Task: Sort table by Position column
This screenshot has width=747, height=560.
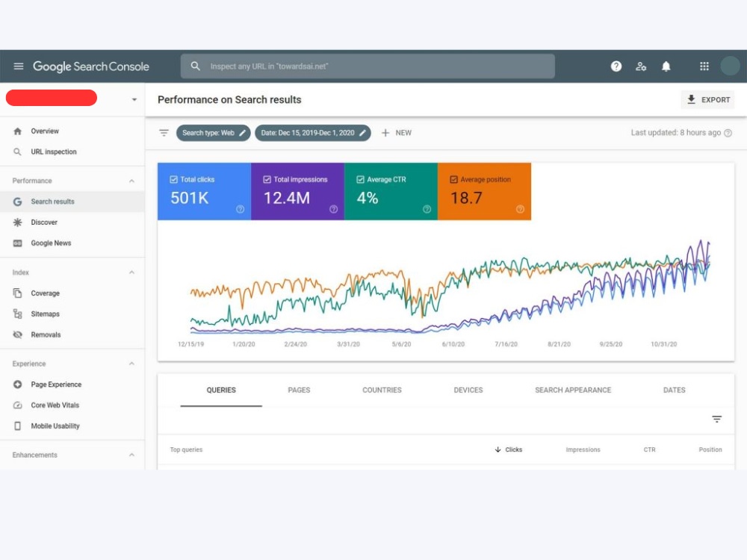Action: point(710,449)
